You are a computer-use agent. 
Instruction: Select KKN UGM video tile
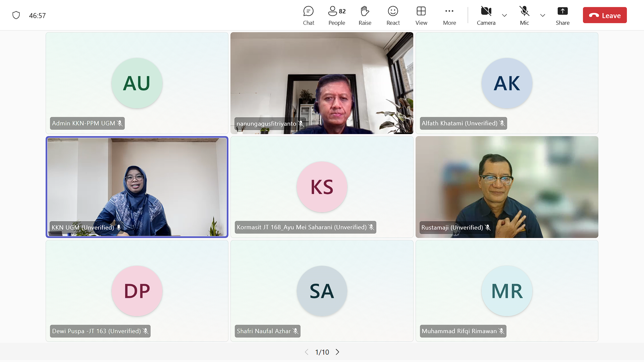click(137, 187)
